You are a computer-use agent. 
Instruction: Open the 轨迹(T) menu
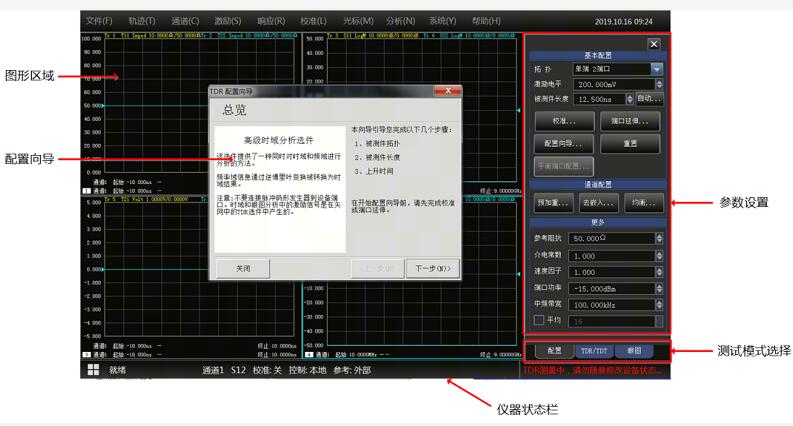tap(142, 21)
